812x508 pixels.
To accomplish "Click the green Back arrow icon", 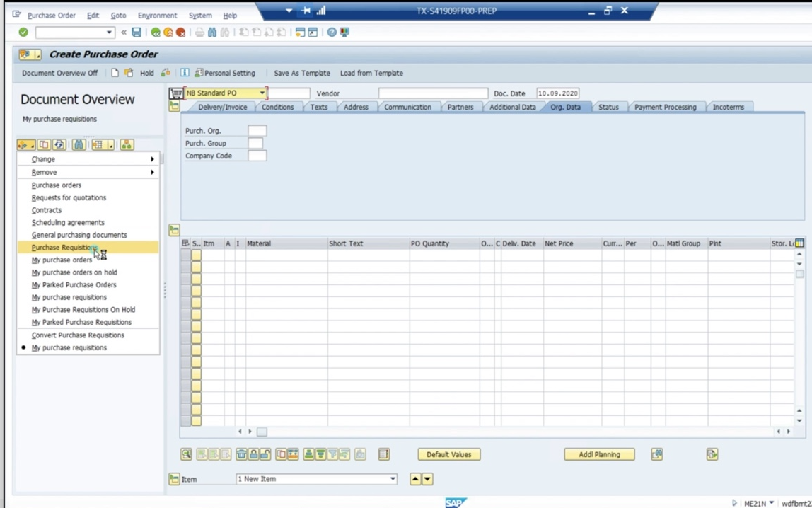I will (156, 32).
